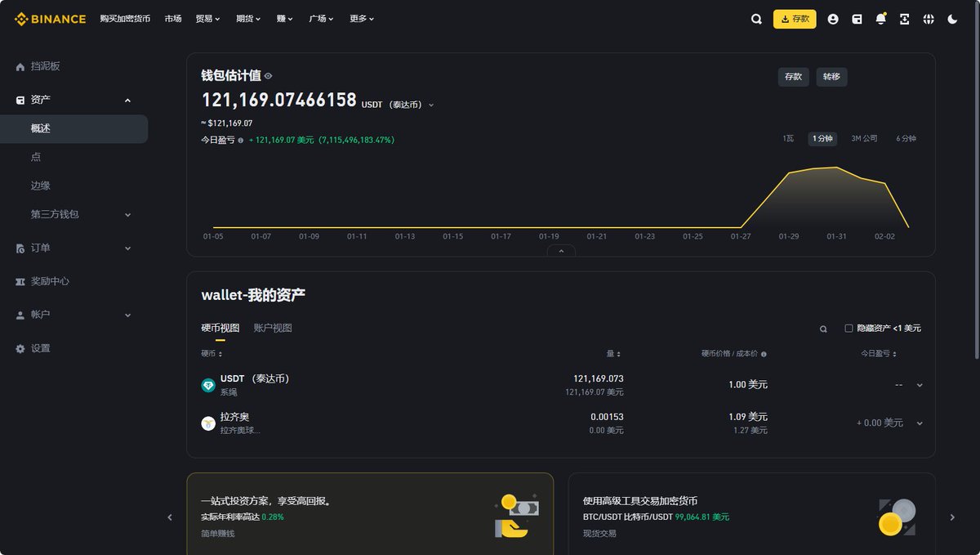Viewport: 980px width, 555px height.
Task: Click the gray 存款 button in wallet card
Action: coord(793,77)
